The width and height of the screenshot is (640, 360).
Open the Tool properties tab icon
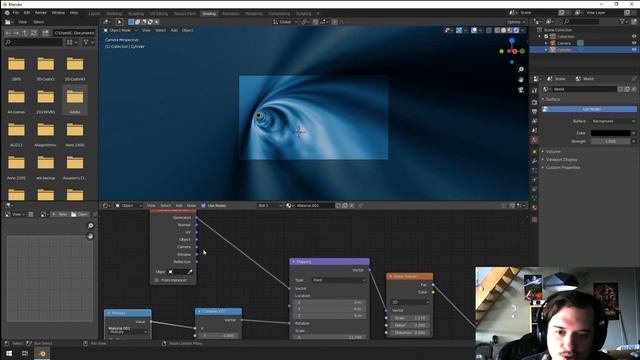535,90
